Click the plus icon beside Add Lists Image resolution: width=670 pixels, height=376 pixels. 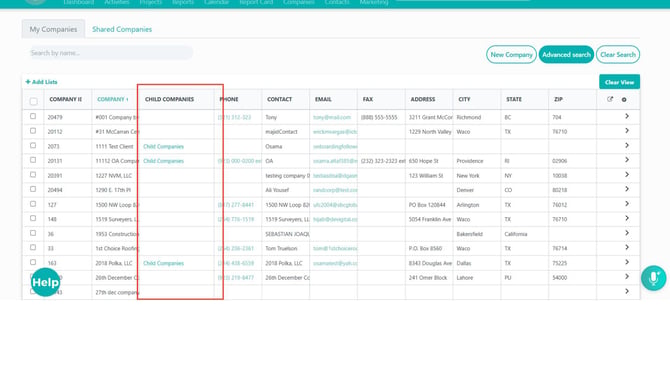(x=28, y=82)
